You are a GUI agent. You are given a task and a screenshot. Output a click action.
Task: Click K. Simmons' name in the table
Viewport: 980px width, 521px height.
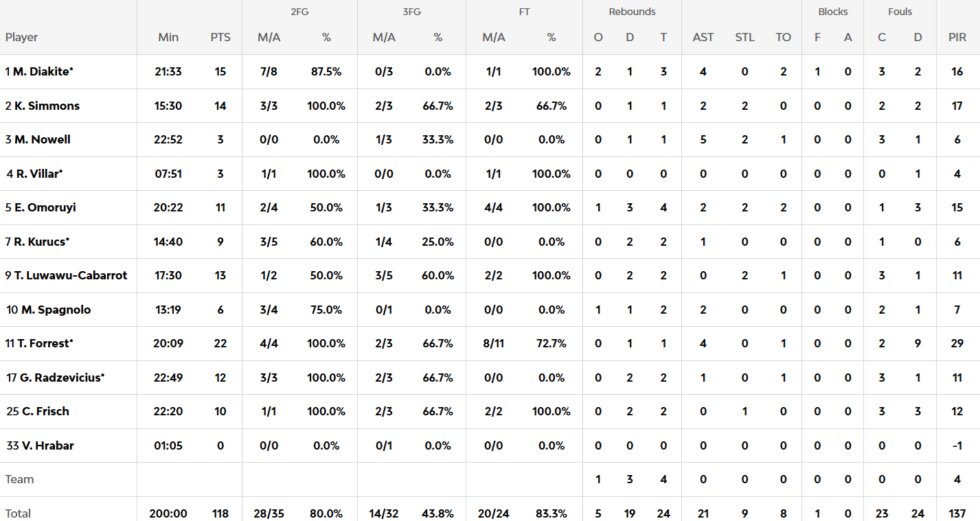[46, 106]
